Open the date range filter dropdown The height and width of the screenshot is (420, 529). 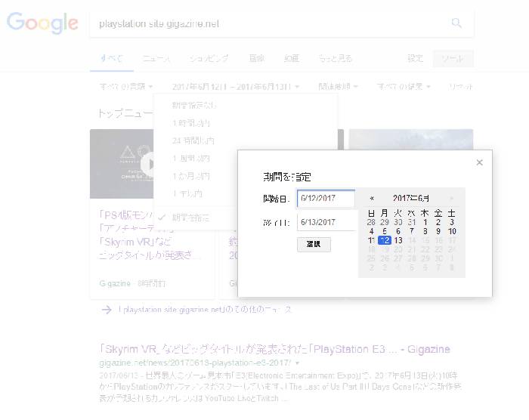coord(236,87)
